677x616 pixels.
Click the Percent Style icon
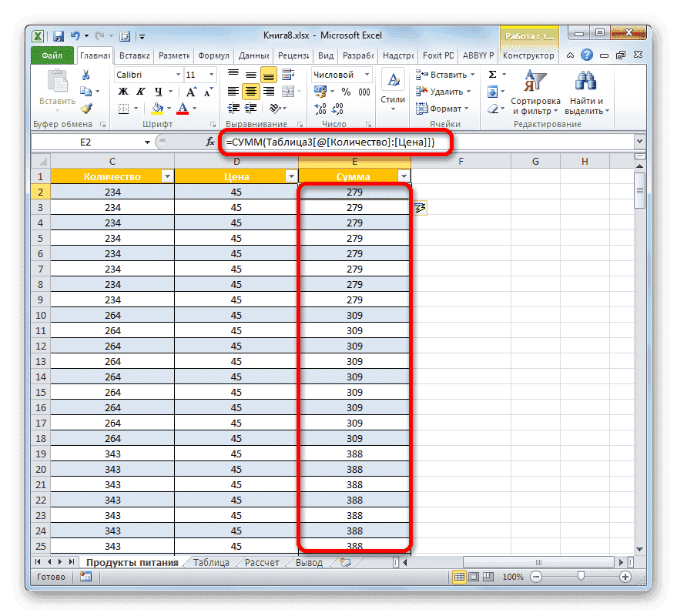click(x=347, y=91)
